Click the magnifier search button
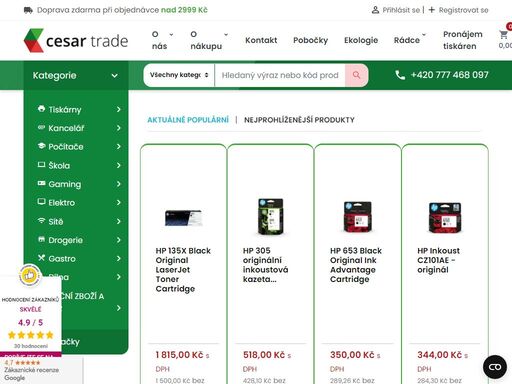Image resolution: width=512 pixels, height=384 pixels. 356,75
